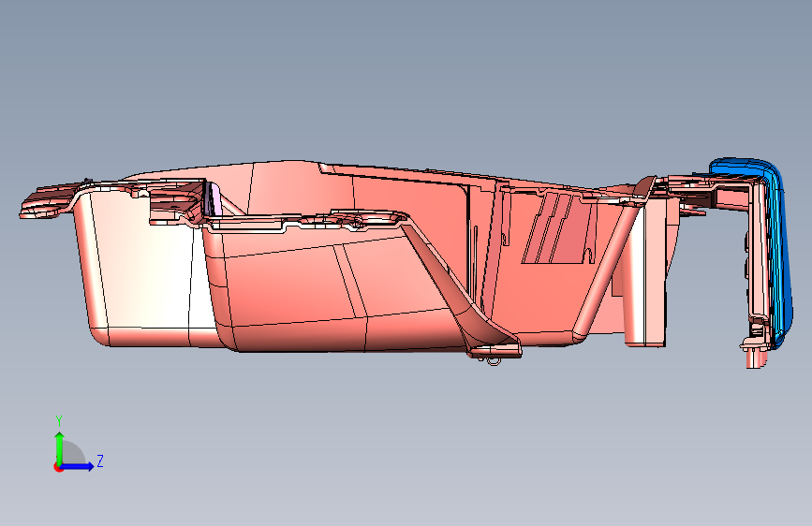Click the 'Y' axis label text
The width and height of the screenshot is (812, 526).
point(59,421)
